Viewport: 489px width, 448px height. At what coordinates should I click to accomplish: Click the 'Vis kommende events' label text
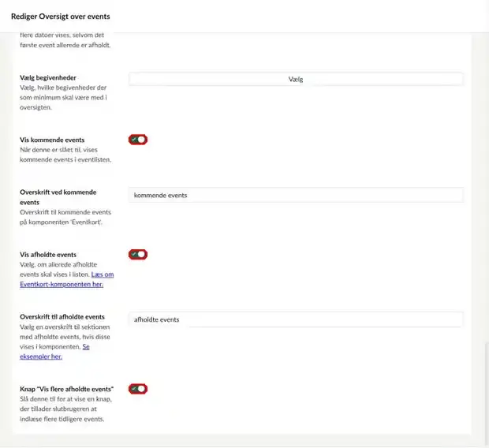52,140
